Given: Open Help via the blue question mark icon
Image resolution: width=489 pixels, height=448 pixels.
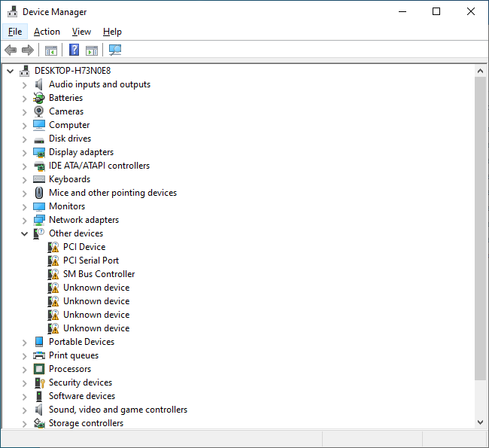Looking at the screenshot, I should point(74,50).
